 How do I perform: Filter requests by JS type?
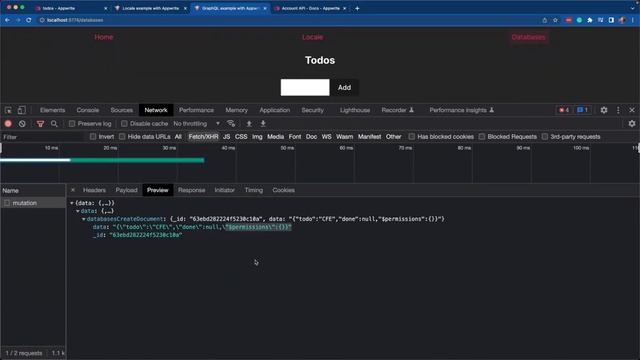[227, 137]
